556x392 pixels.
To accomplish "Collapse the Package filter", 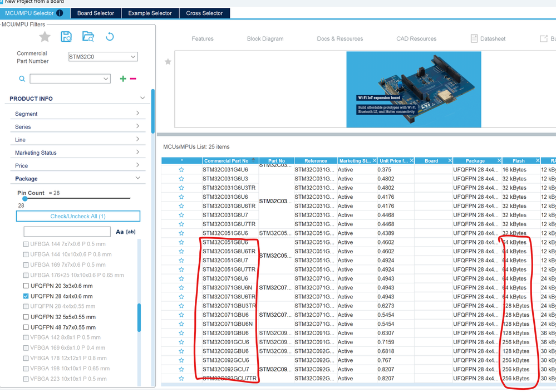I will pyautogui.click(x=137, y=178).
